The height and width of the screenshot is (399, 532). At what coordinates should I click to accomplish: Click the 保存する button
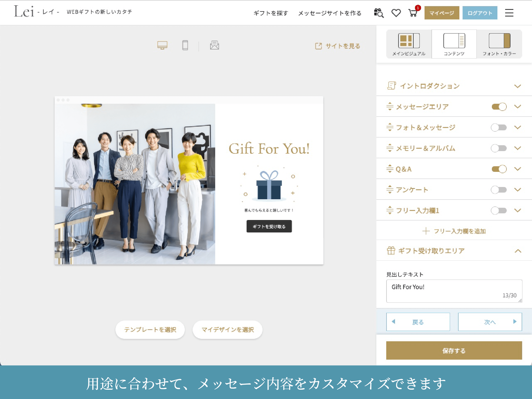click(x=454, y=350)
